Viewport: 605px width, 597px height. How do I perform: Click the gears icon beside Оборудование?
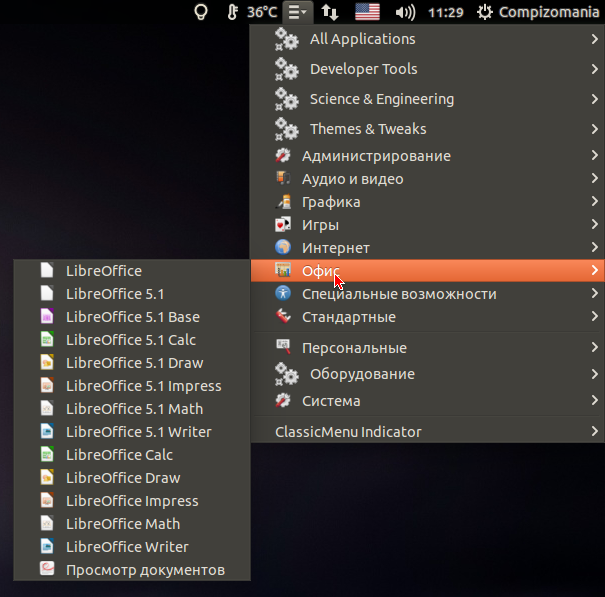tap(286, 374)
